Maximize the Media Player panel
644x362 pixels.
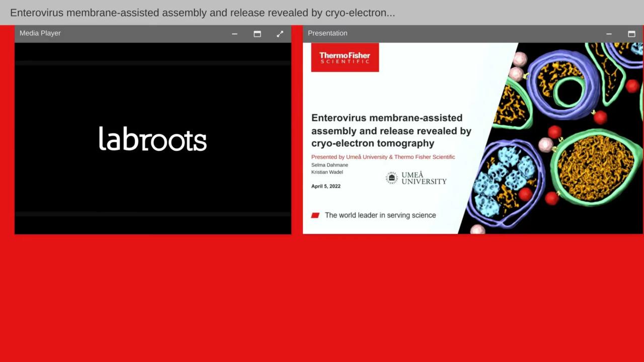coord(257,34)
